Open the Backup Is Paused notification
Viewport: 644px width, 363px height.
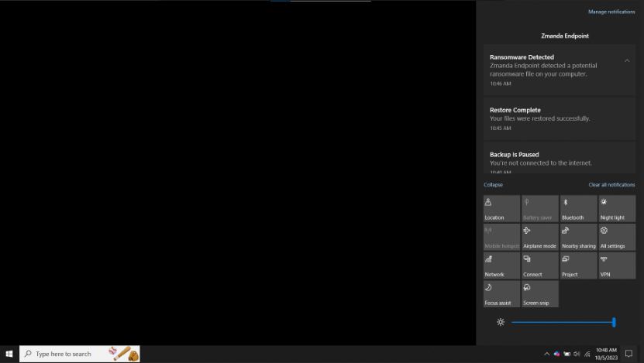point(560,159)
